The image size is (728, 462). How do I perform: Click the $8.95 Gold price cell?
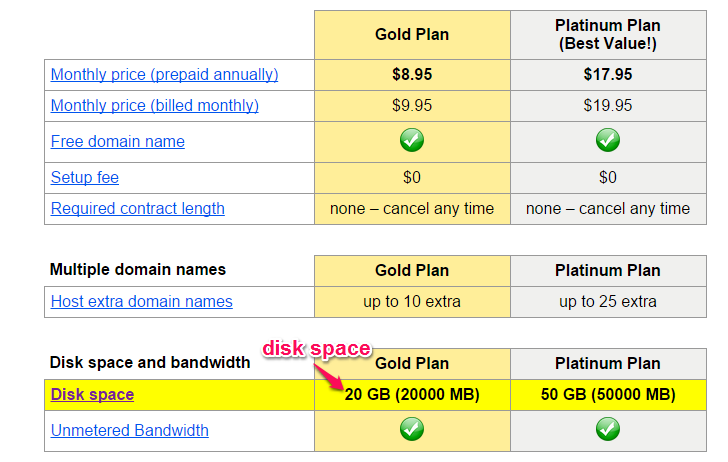pyautogui.click(x=412, y=75)
